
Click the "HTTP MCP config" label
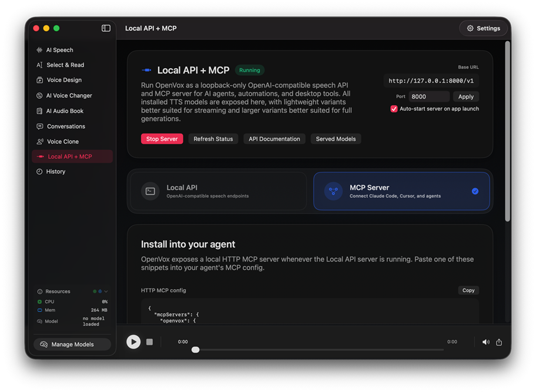coord(163,290)
